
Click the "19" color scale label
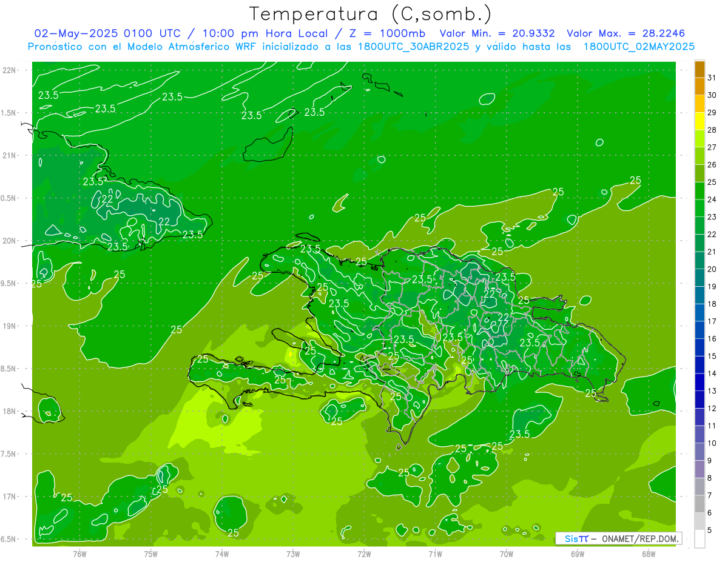(712, 286)
